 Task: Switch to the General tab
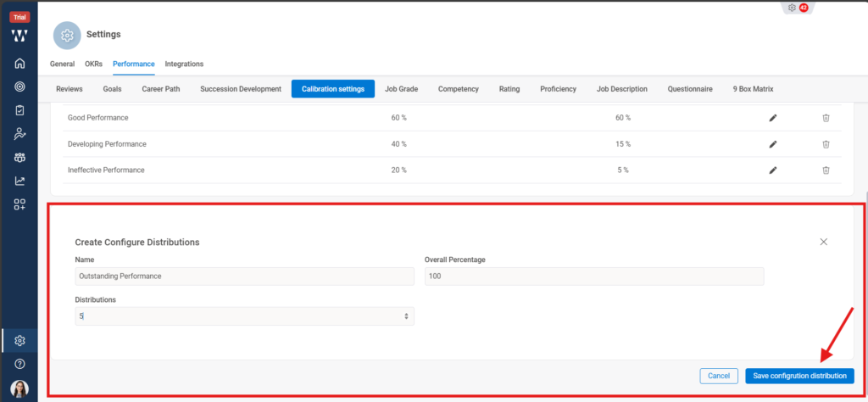click(x=62, y=64)
